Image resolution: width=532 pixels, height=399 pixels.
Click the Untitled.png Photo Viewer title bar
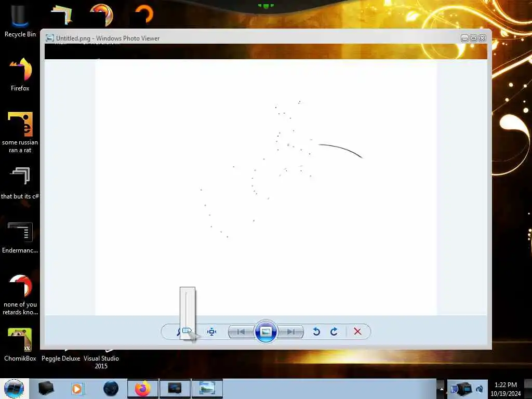tap(251, 38)
